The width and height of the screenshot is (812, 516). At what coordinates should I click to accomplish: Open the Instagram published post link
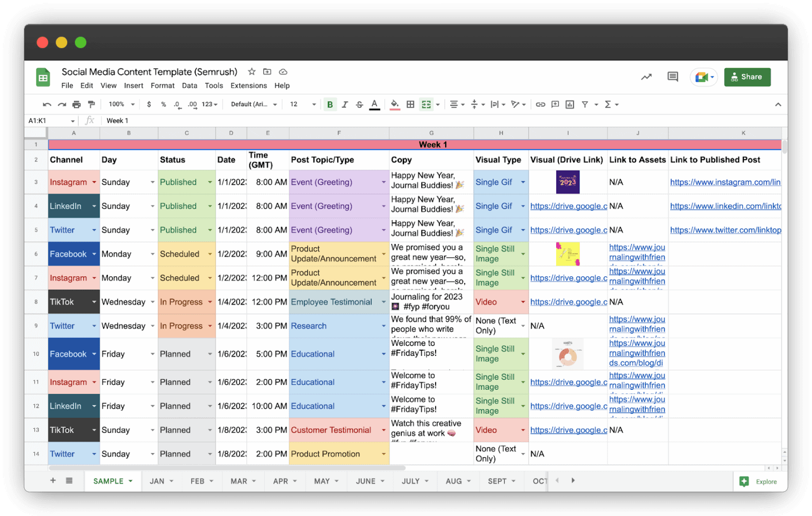725,182
